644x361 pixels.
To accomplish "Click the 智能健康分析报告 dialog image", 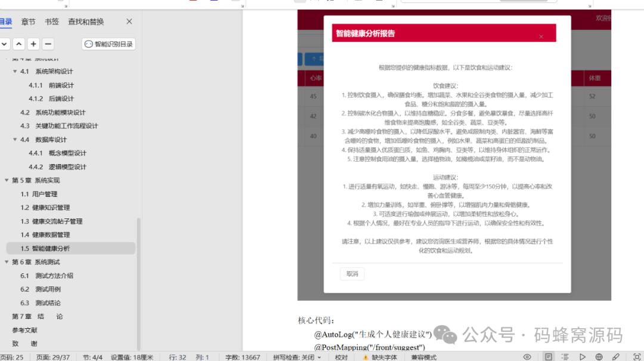I will coord(454,155).
